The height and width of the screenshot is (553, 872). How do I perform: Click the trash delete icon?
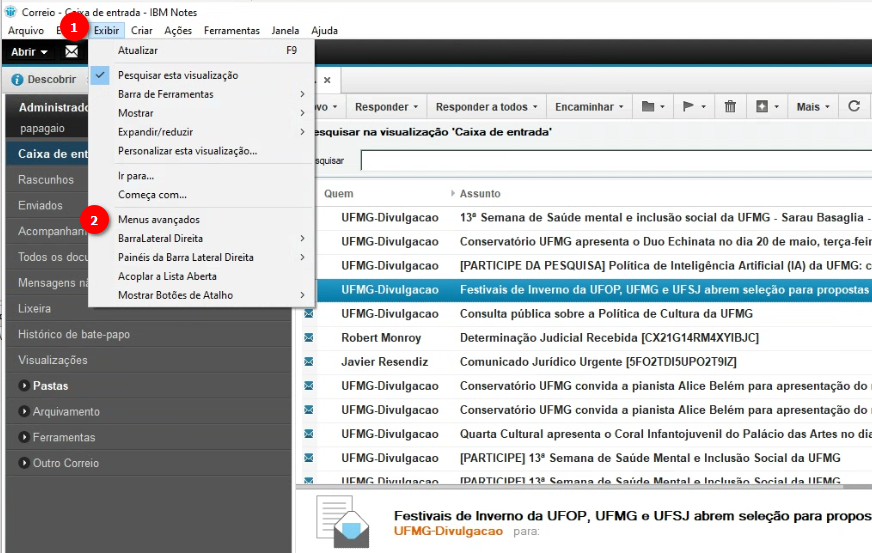coord(730,106)
